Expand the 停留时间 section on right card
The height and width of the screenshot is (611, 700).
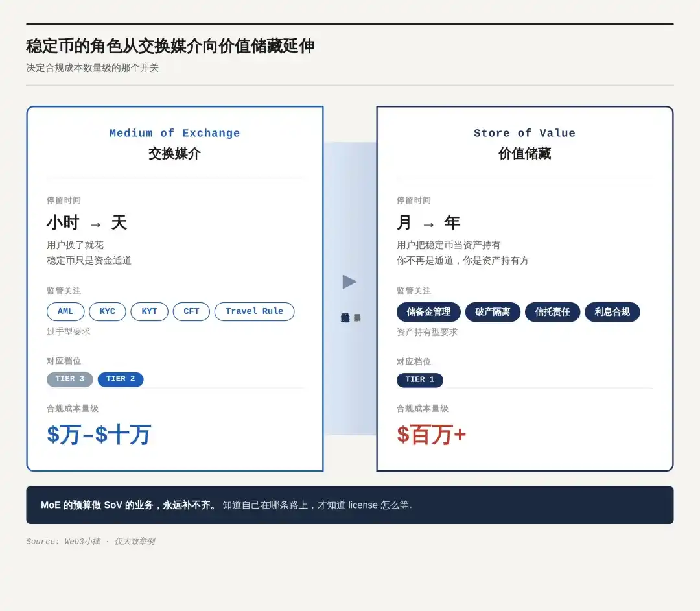click(414, 200)
